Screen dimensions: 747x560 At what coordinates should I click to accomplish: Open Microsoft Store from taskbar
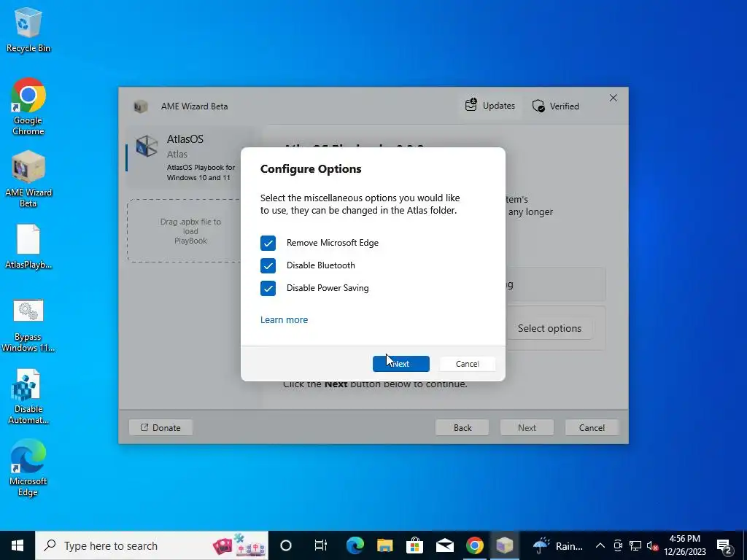[415, 545]
